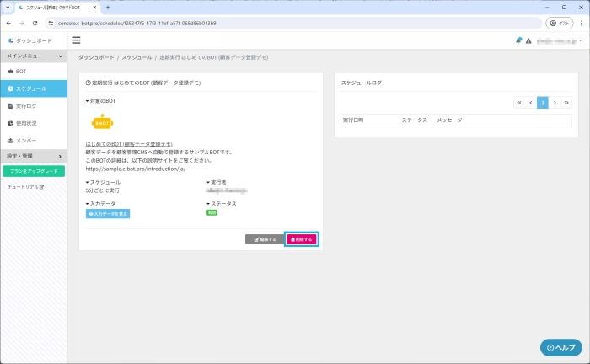This screenshot has height=364, width=590.
Task: Go to last page of schedule log
Action: [566, 102]
